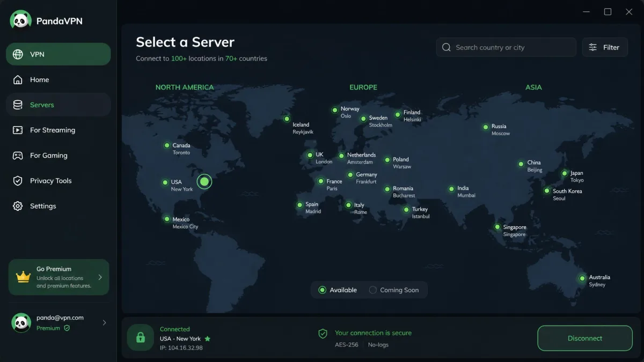The image size is (644, 362).
Task: Click the Sweden Stockholm server label
Action: pyautogui.click(x=380, y=121)
